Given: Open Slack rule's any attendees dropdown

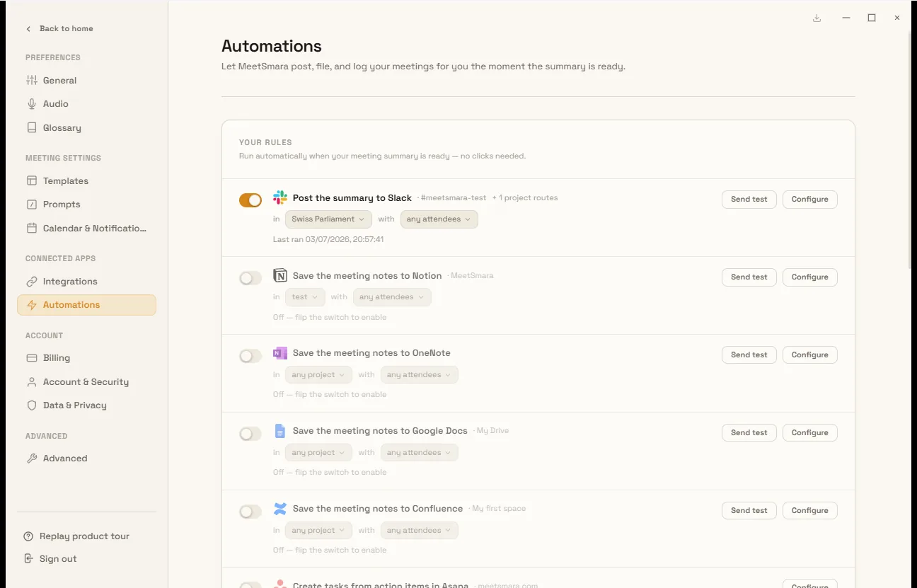Looking at the screenshot, I should (x=439, y=219).
